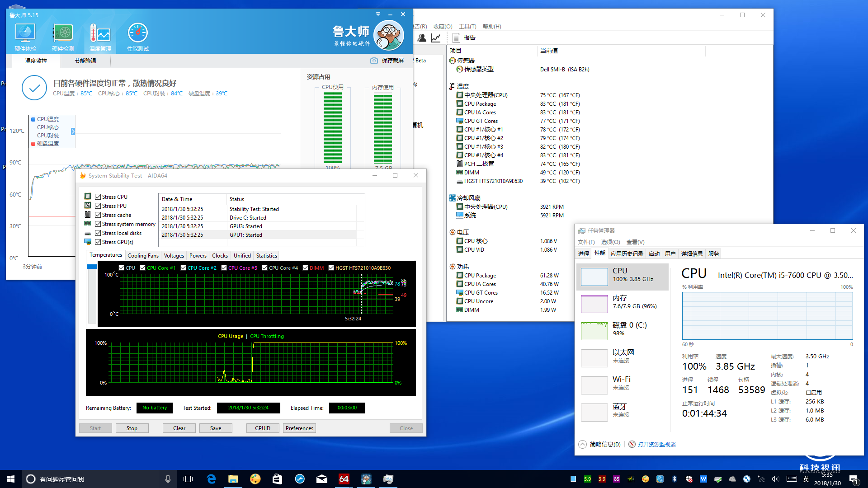This screenshot has width=868, height=488.
Task: Open the 报告 report button in AIDA64
Action: tap(464, 38)
